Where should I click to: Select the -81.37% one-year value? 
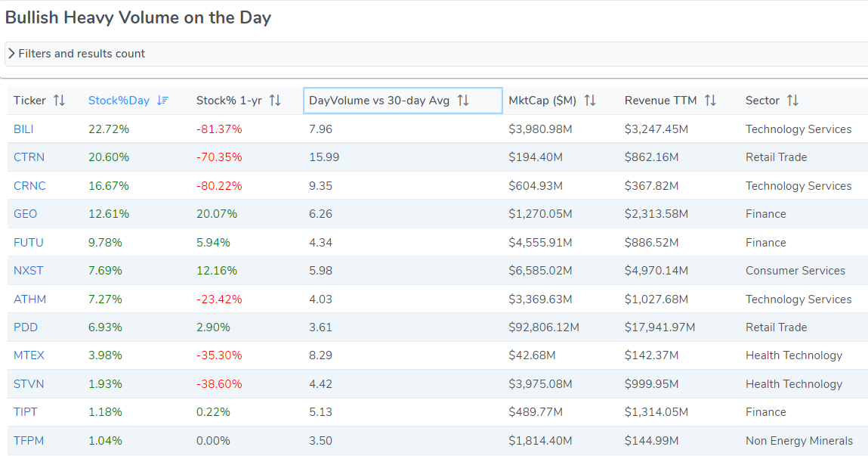pyautogui.click(x=218, y=129)
